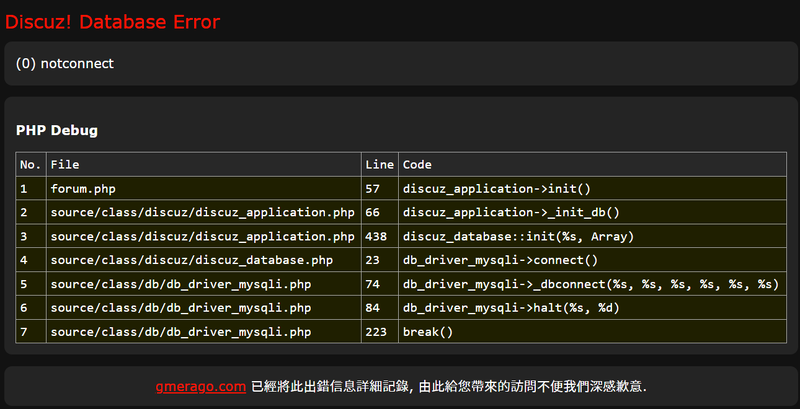Click the Chinese apology message '已經將此出錯信息詳細記錄'
This screenshot has width=800, height=409.
(332, 387)
